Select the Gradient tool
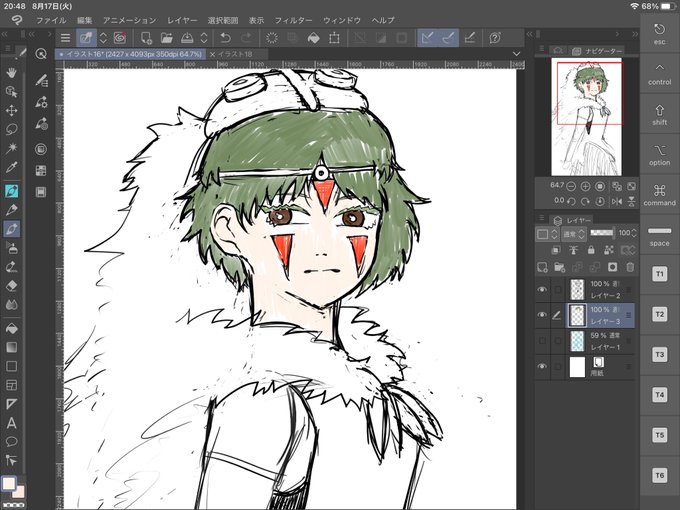680x510 pixels. [11, 347]
